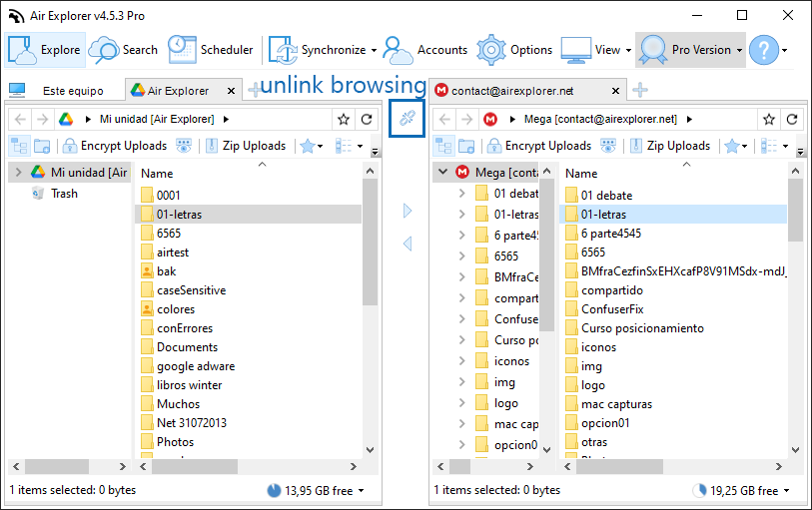
Task: Toggle Zip Uploads in right pane
Action: (670, 146)
